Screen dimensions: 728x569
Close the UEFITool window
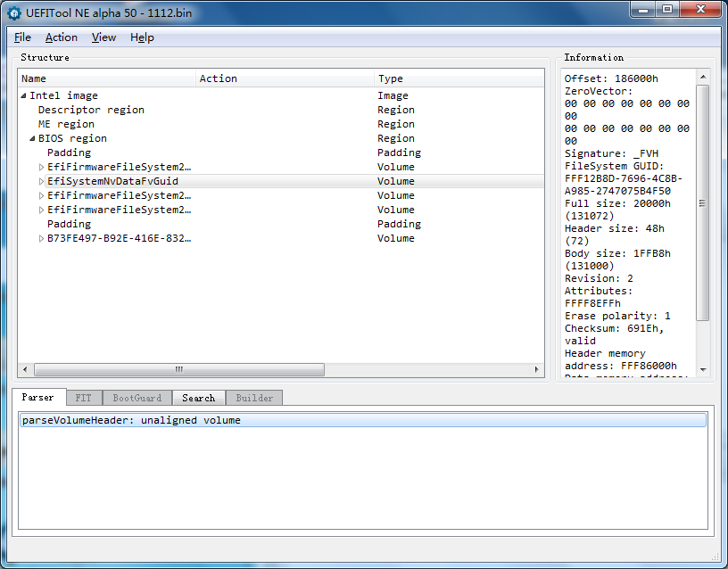(701, 10)
